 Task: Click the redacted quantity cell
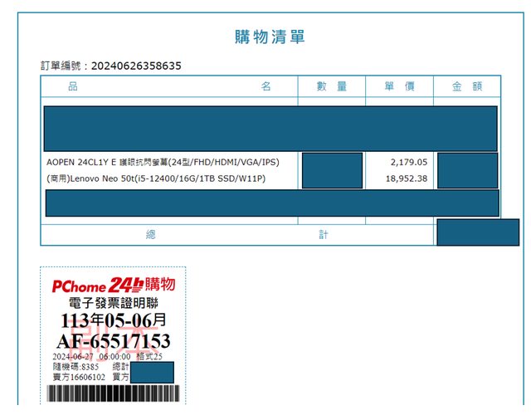point(332,170)
